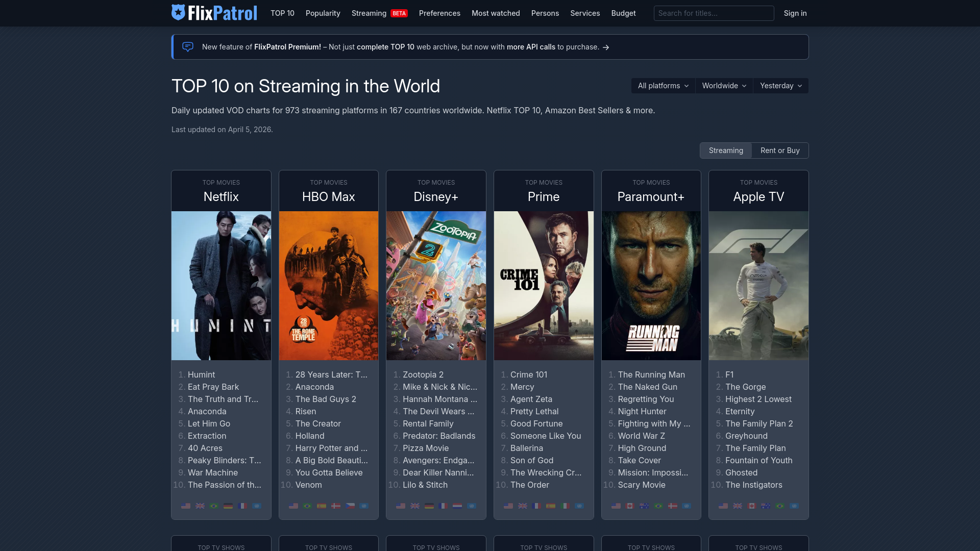Open the Services menu

click(585, 13)
